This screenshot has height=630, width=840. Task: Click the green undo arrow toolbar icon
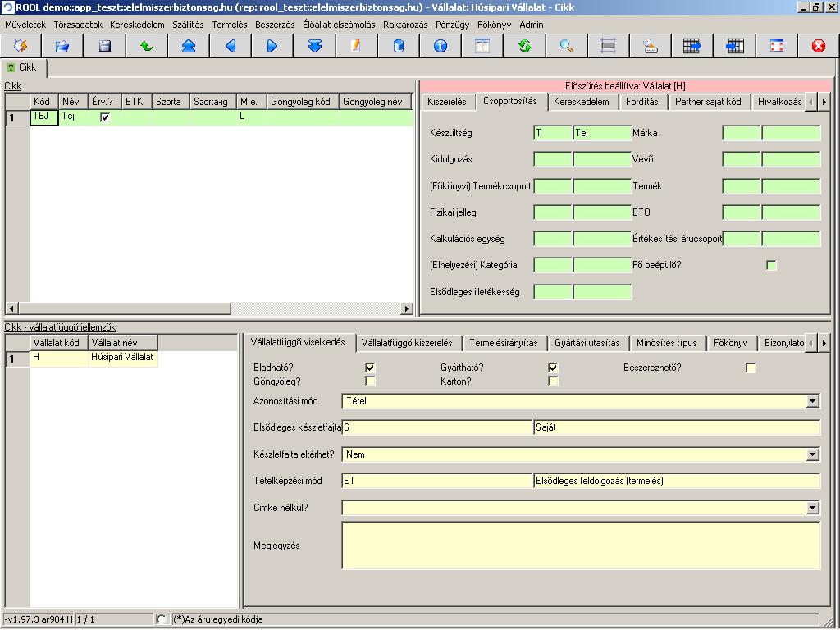pyautogui.click(x=146, y=46)
